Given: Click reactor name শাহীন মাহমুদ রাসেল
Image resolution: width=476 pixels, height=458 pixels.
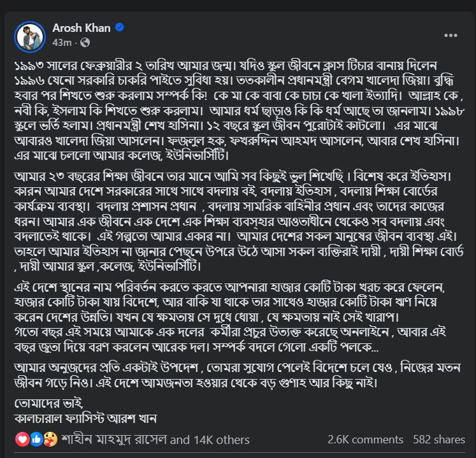Looking at the screenshot, I should pyautogui.click(x=111, y=440).
